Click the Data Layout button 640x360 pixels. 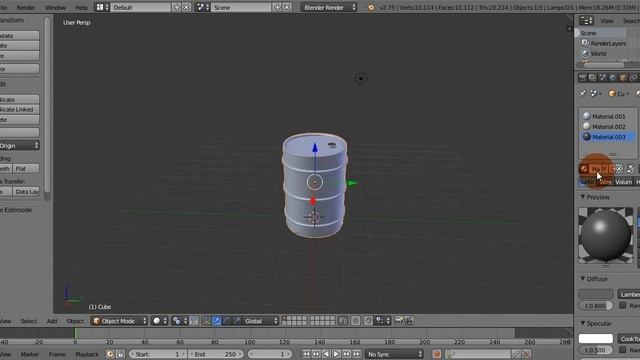[26, 191]
